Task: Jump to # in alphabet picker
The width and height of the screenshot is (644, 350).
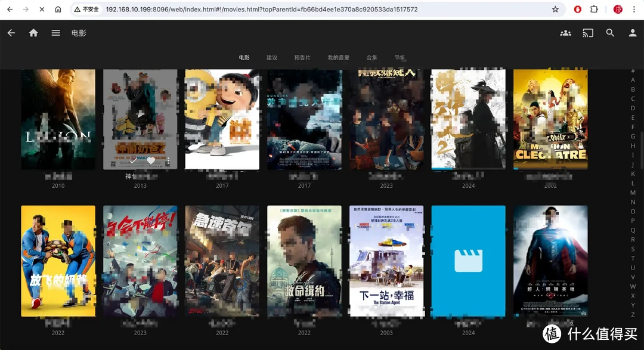Action: 633,71
